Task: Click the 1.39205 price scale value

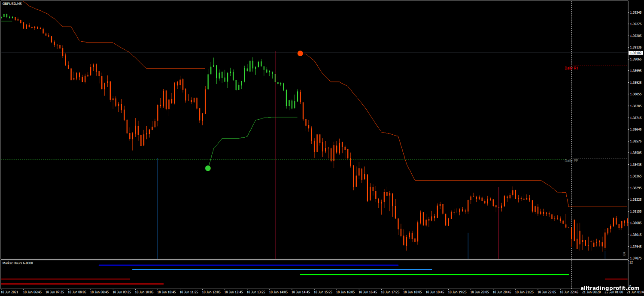Action: pos(636,36)
